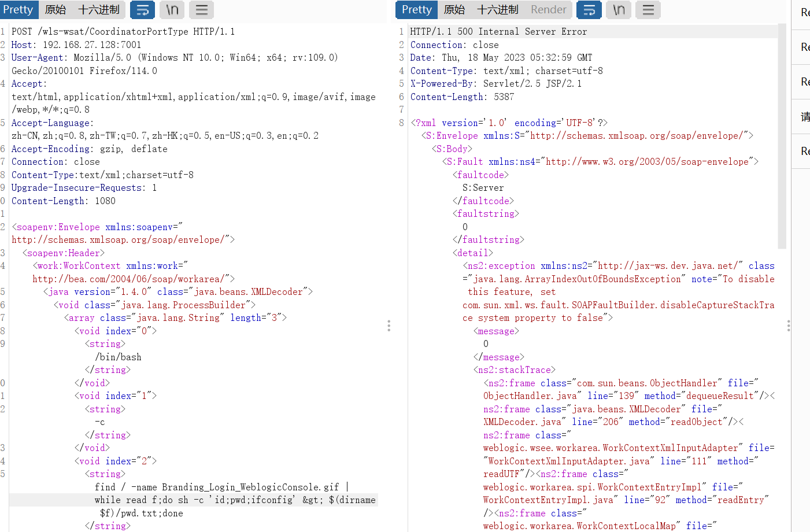Click the Upgrade-Insecure-Requests: 1 header

(x=84, y=188)
